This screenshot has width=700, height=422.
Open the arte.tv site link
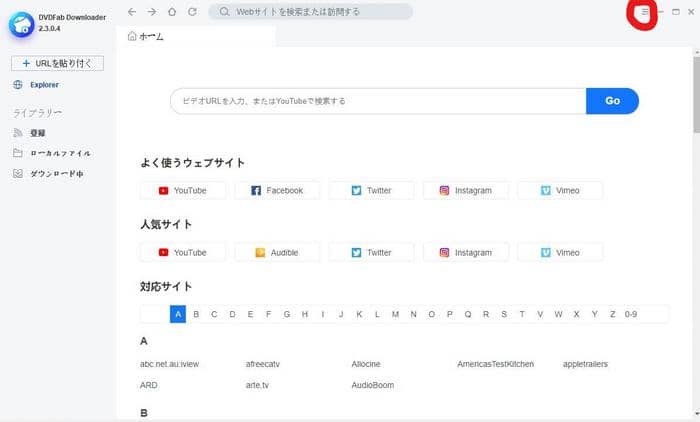[257, 385]
